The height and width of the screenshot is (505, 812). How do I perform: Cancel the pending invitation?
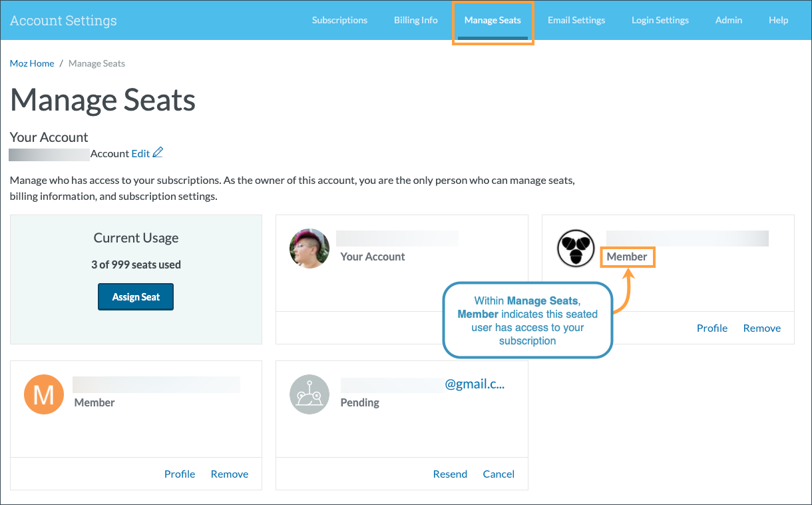499,474
